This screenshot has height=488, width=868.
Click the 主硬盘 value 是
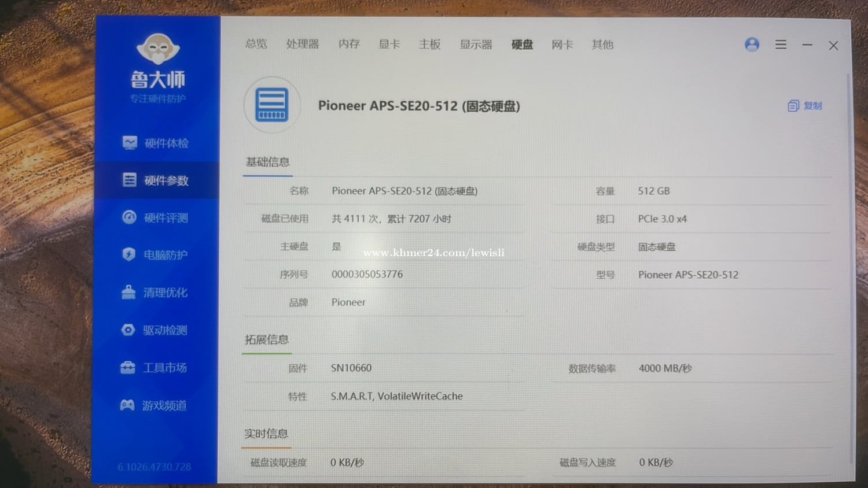click(x=336, y=246)
